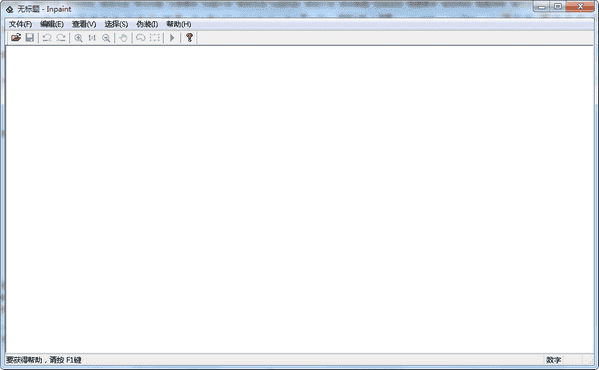
Task: Click the Inpaint icon in title bar
Action: coord(10,9)
